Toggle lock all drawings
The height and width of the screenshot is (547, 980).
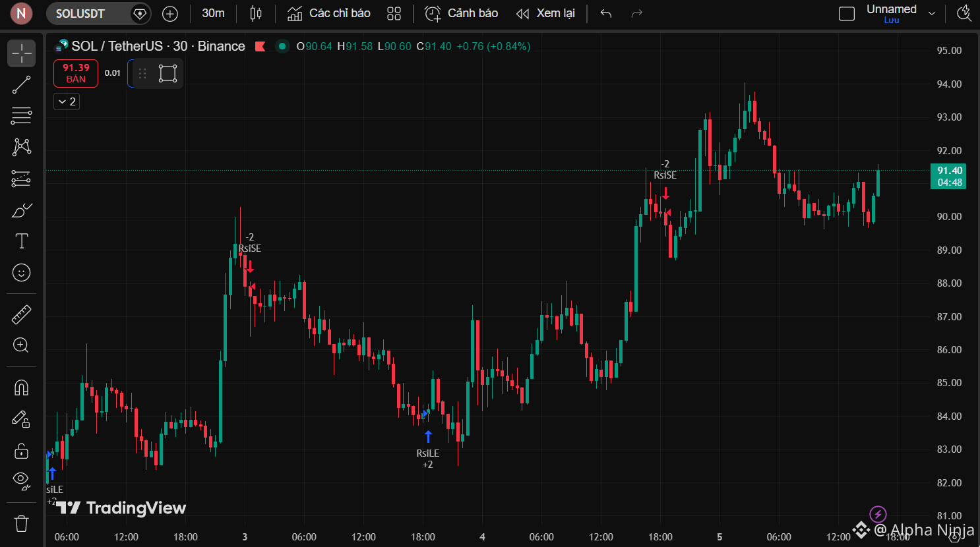pyautogui.click(x=22, y=451)
